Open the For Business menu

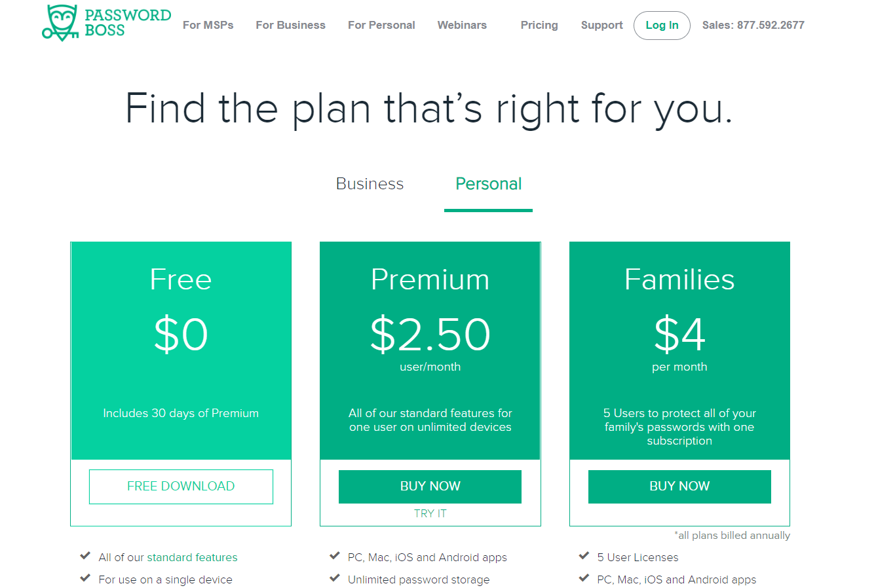coord(290,25)
